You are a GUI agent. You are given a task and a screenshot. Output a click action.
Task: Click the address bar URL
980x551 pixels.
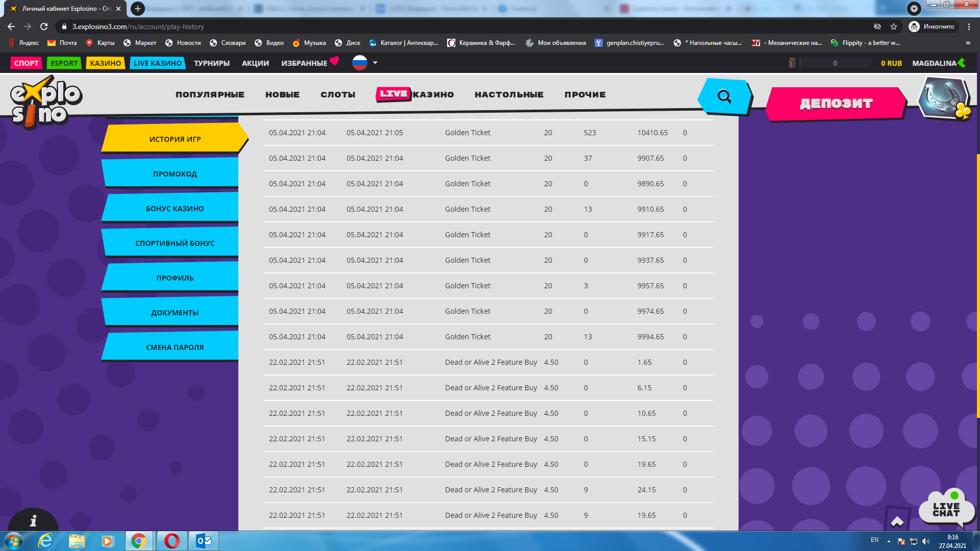point(138,27)
